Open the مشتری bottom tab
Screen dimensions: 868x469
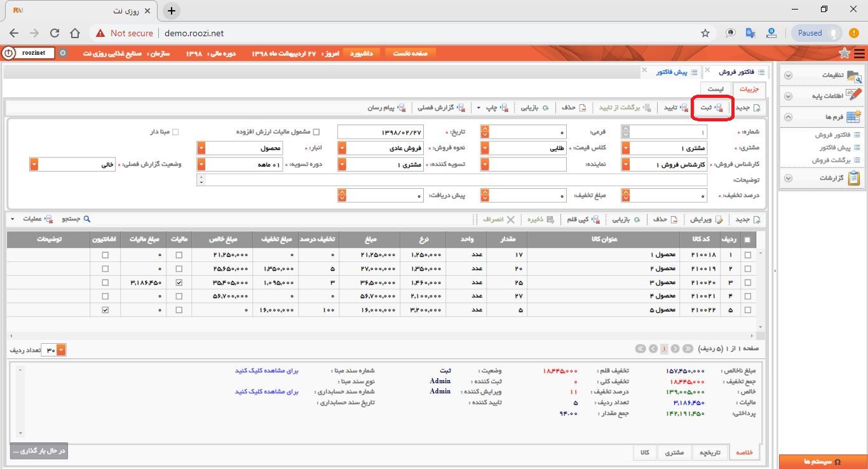click(x=674, y=452)
